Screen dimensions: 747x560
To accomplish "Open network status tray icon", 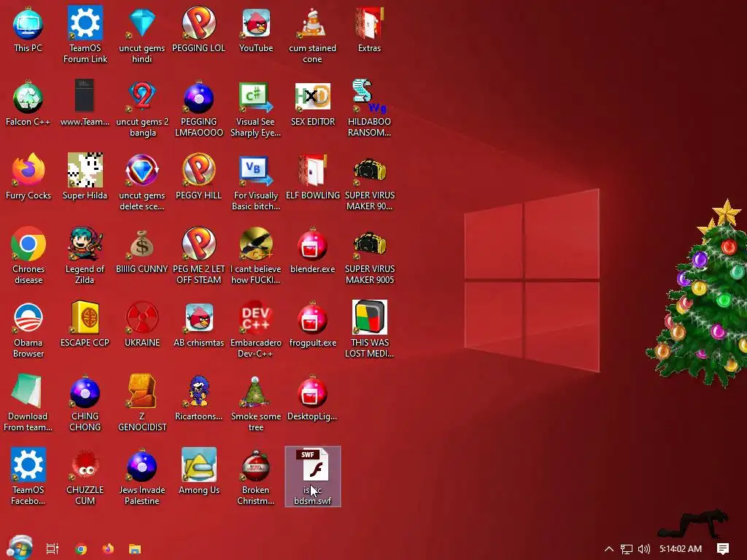I will 627,548.
